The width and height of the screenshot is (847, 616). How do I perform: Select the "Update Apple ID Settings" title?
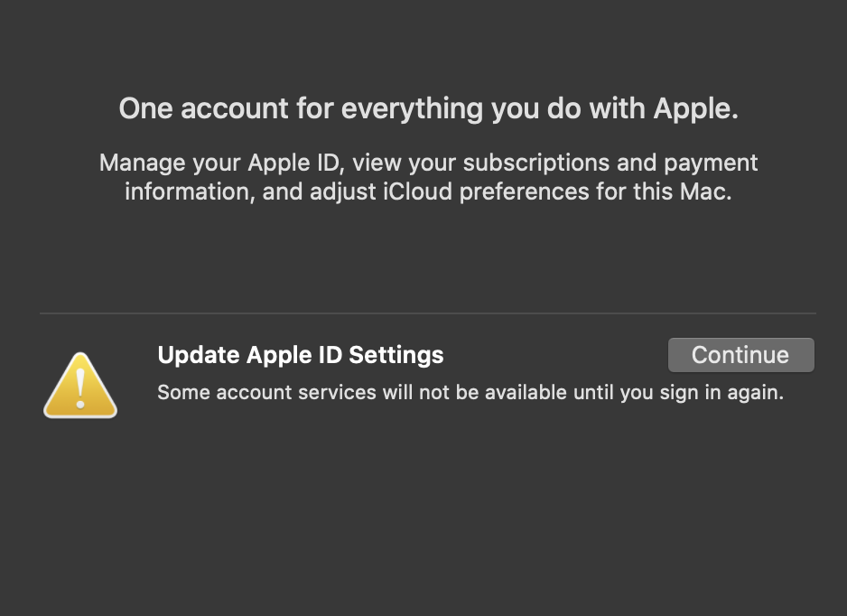pos(300,355)
